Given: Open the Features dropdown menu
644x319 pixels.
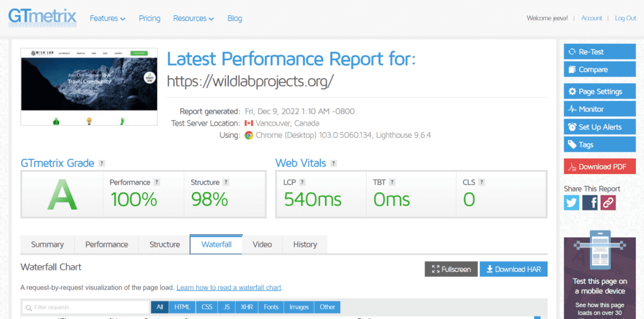Looking at the screenshot, I should tap(108, 18).
